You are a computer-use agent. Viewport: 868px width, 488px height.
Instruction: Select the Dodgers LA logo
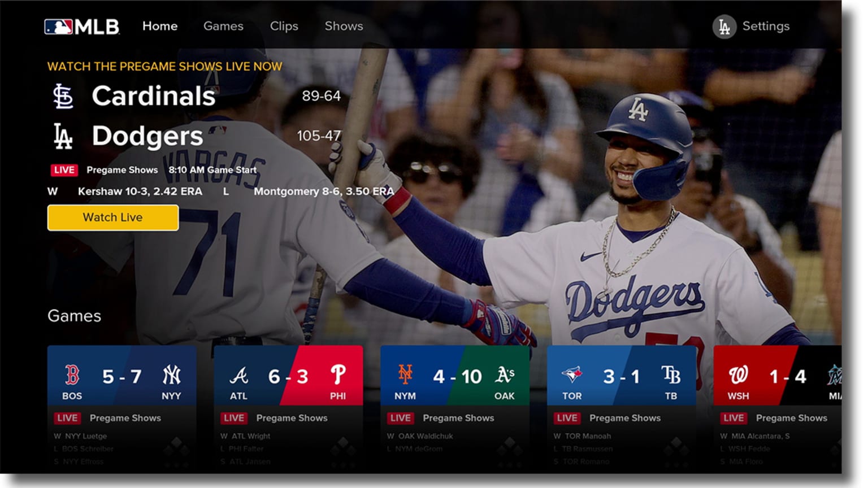(64, 134)
